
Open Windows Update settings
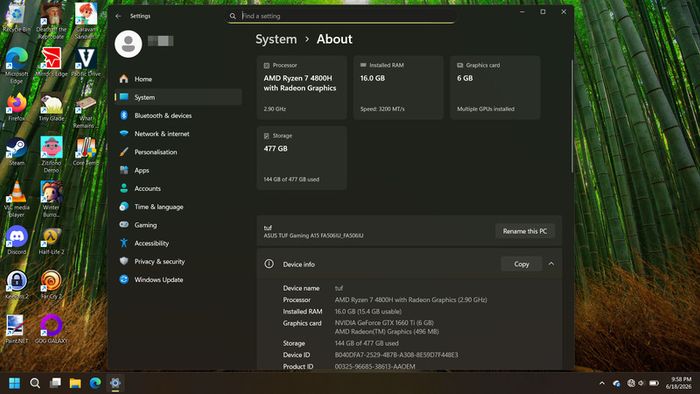(x=178, y=280)
